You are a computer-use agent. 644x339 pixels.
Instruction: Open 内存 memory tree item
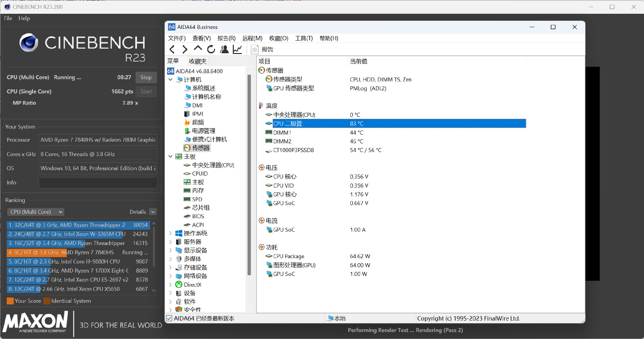click(x=194, y=190)
